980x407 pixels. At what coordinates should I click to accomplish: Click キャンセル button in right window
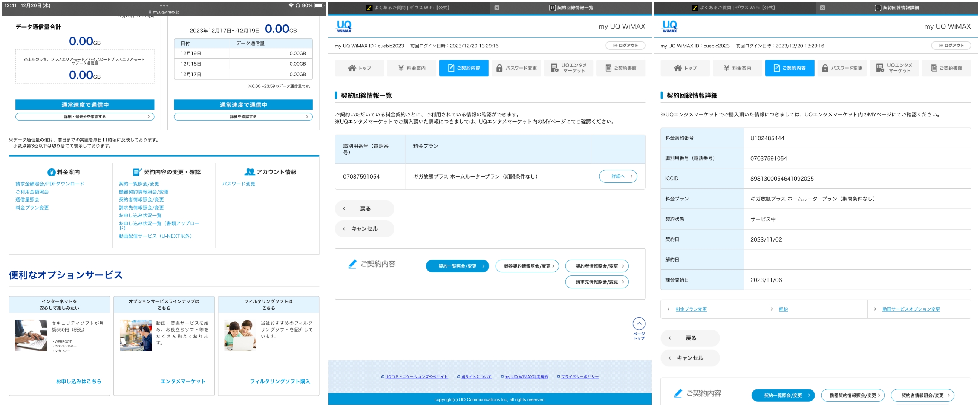point(690,358)
